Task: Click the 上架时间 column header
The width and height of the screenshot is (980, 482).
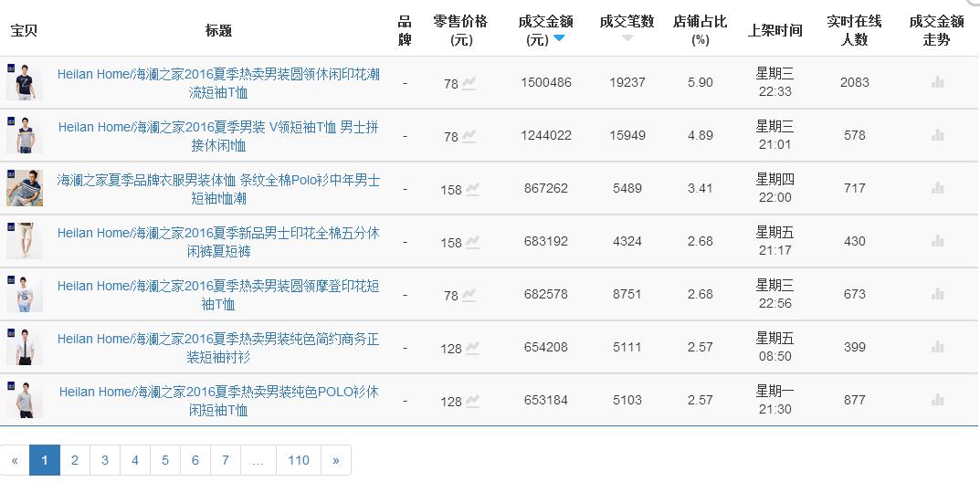Action: pyautogui.click(x=775, y=31)
